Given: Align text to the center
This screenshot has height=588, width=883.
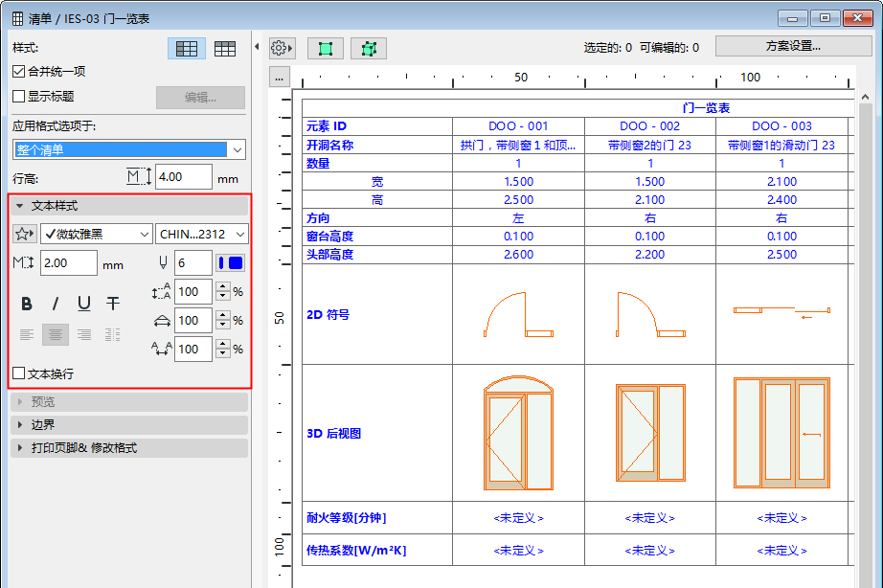Looking at the screenshot, I should point(56,334).
